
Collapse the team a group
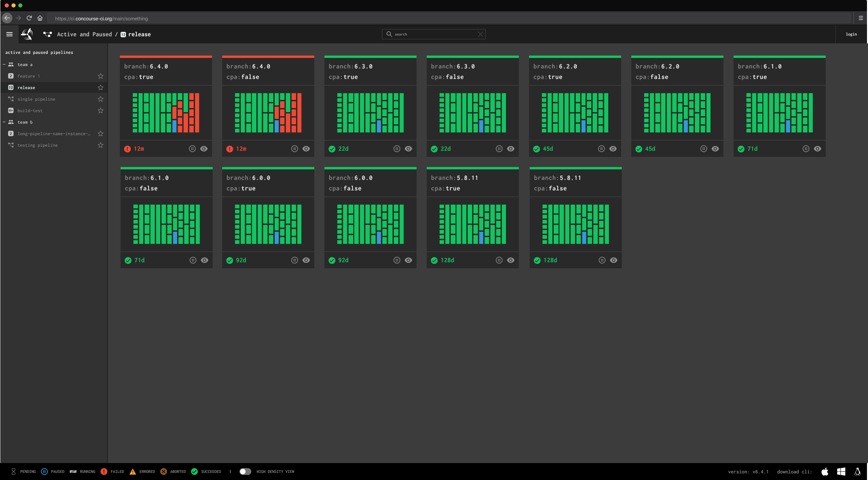click(4, 64)
